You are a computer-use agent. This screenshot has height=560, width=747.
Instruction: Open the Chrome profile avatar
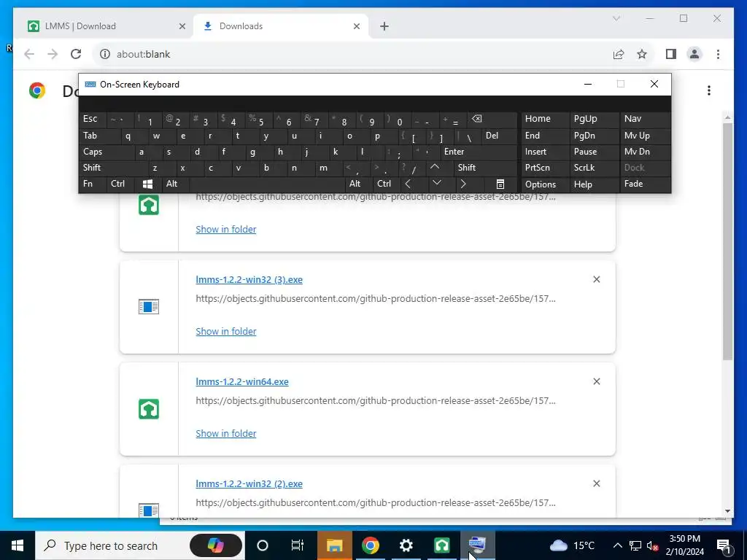694,54
